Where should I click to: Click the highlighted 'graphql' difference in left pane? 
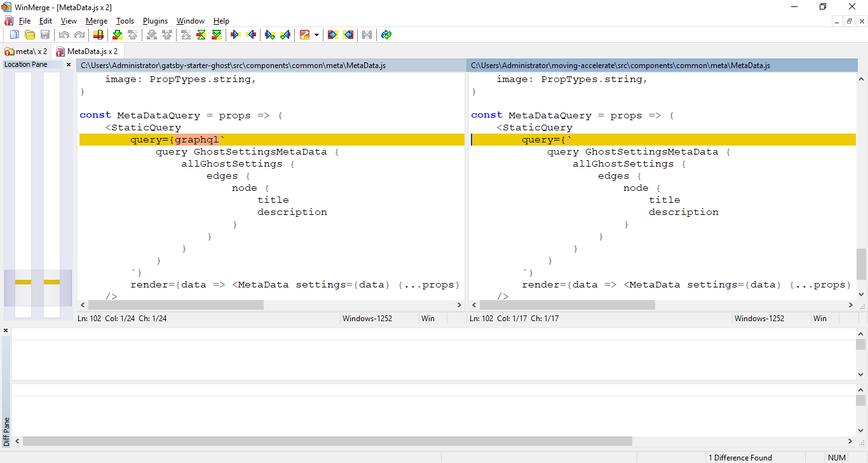coord(197,140)
